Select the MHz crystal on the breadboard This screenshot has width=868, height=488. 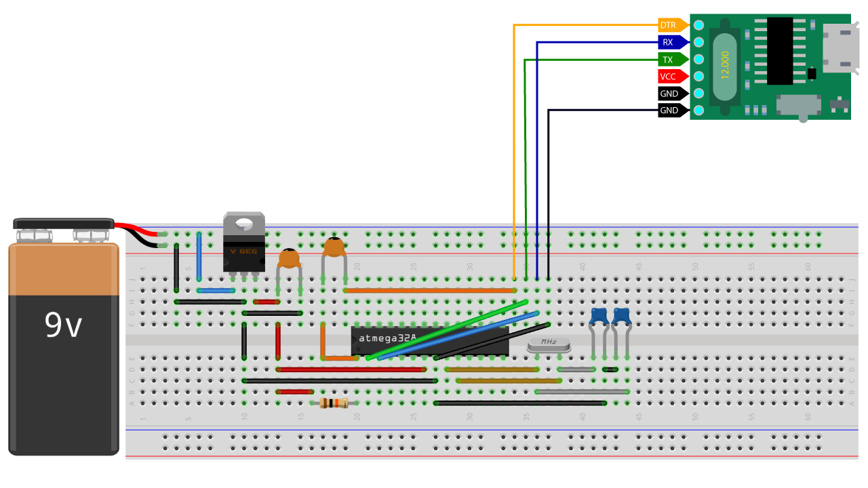tap(549, 344)
